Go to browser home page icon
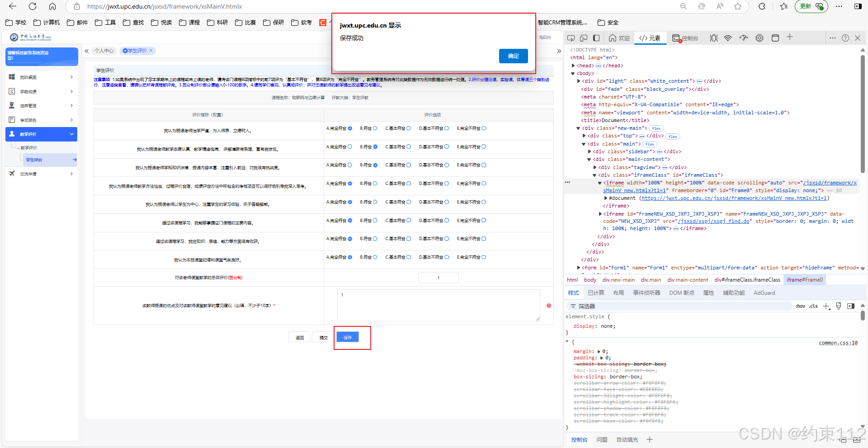 (x=52, y=6)
